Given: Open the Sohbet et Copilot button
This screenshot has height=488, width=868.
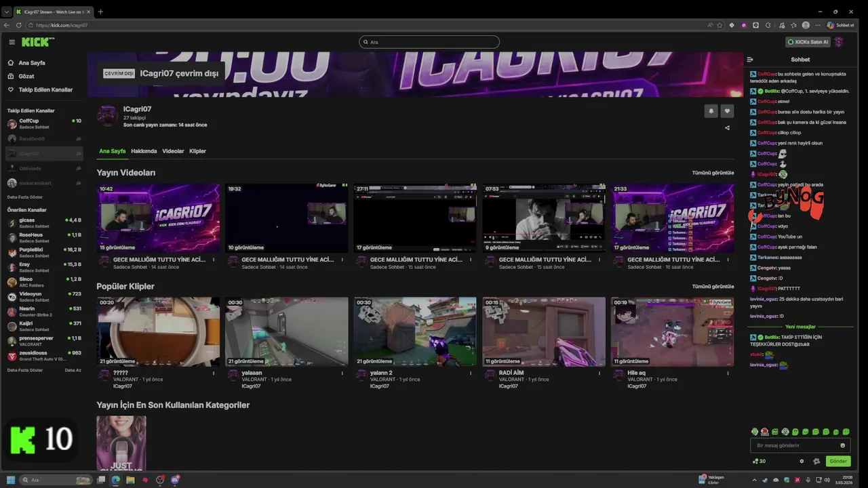Looking at the screenshot, I should pos(840,25).
